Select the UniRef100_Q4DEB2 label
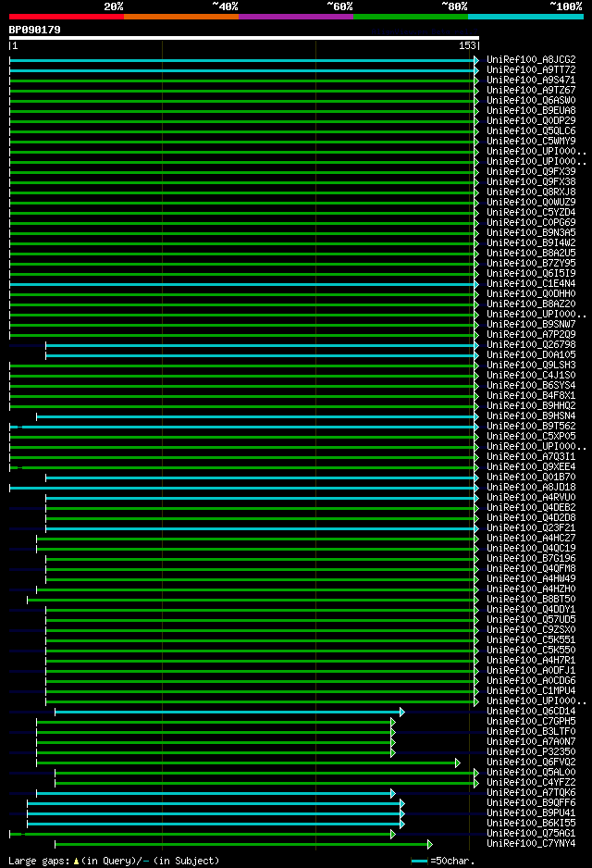The image size is (592, 868). (531, 508)
